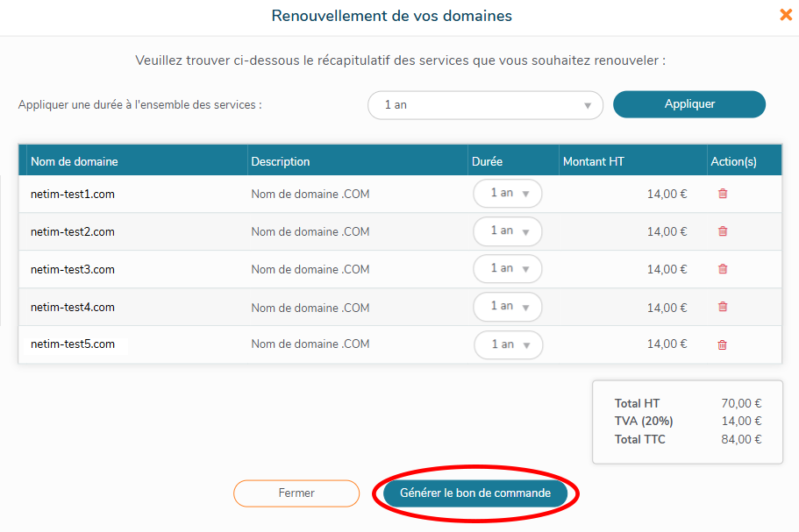This screenshot has height=532, width=799.
Task: Expand duration dropdown for netim-test1.com
Action: click(x=508, y=194)
